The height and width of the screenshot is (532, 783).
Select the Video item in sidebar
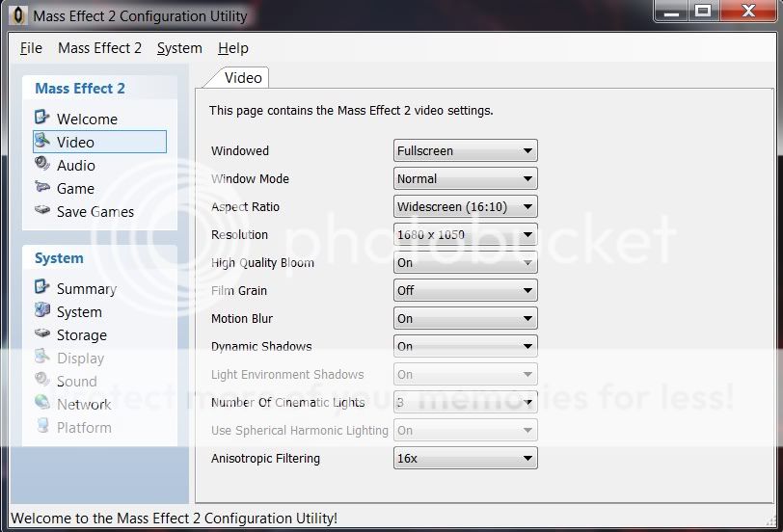(75, 142)
